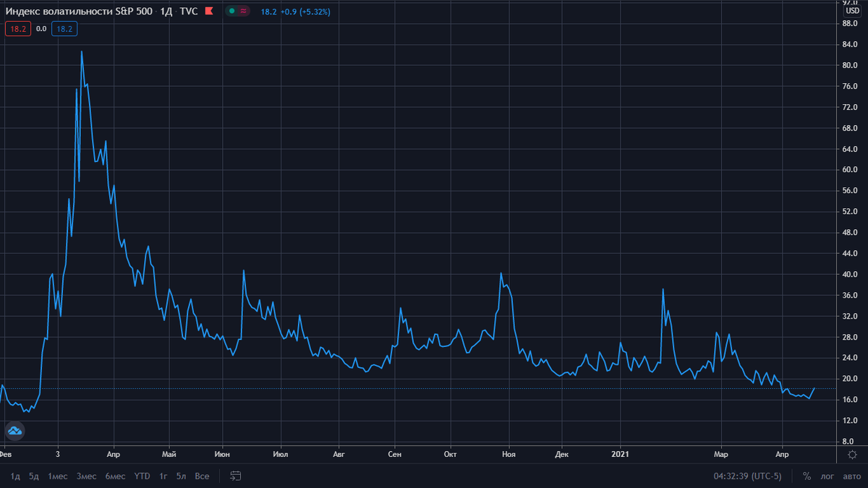Click the red flag icon next to TVC

tap(209, 12)
